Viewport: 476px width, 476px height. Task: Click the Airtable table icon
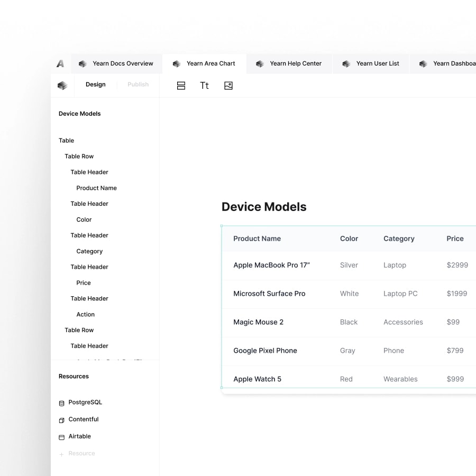(x=62, y=437)
